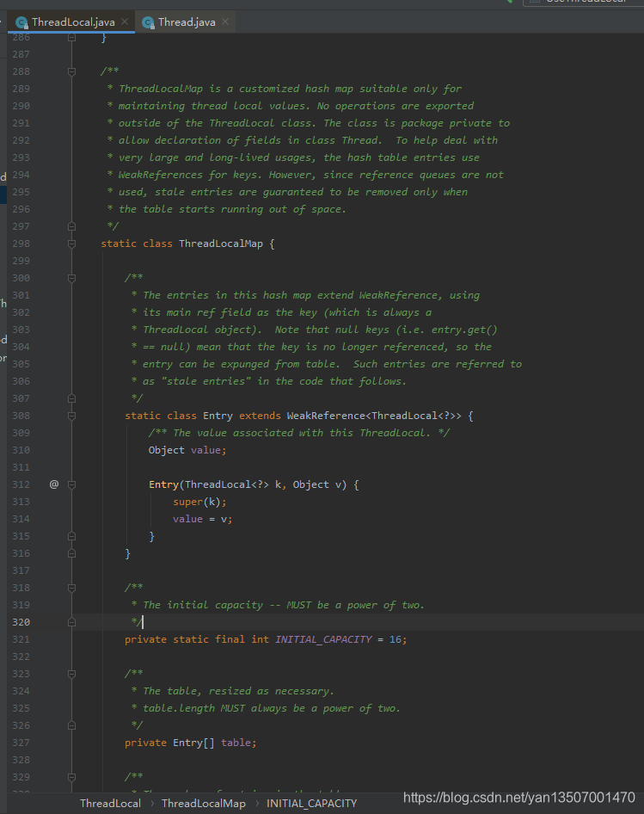This screenshot has height=814, width=644.
Task: Click fold end marker at line 297
Action: (x=71, y=226)
